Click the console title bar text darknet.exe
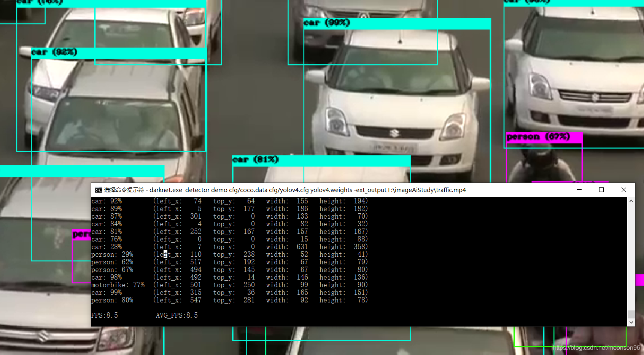 (x=166, y=190)
